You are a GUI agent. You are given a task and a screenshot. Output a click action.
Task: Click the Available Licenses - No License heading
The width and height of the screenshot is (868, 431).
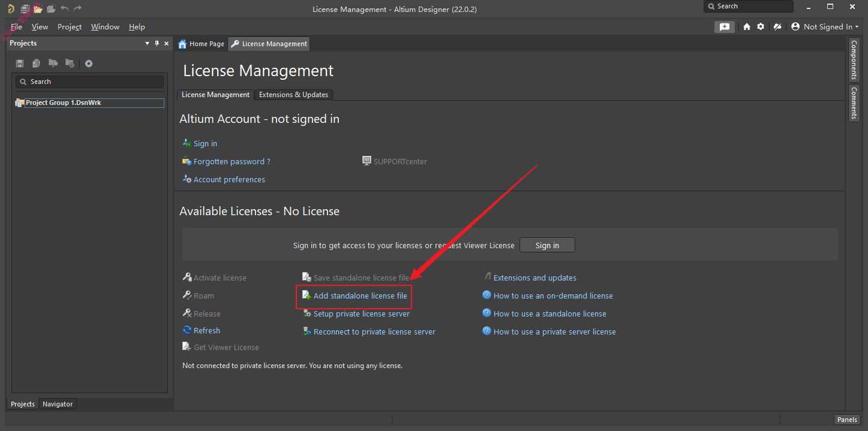click(x=259, y=212)
